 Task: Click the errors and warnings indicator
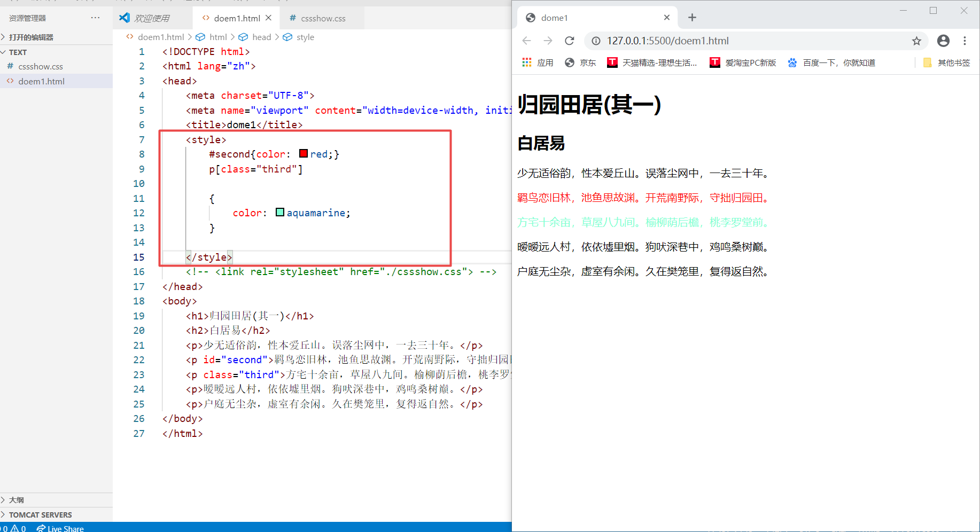pyautogui.click(x=13, y=528)
